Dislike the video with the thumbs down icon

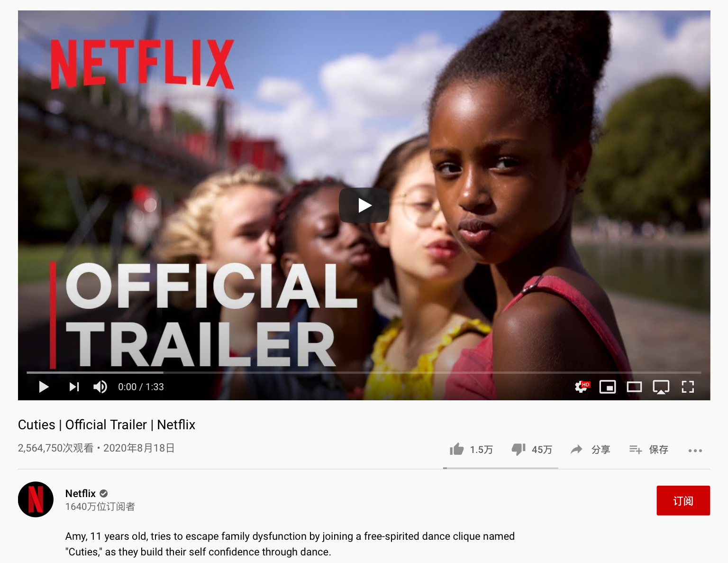click(x=519, y=449)
